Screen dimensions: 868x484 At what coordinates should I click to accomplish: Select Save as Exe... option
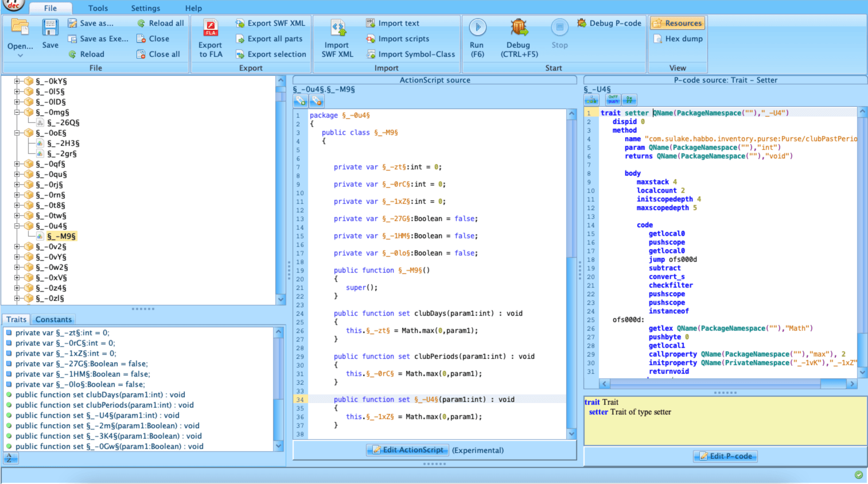pyautogui.click(x=98, y=38)
